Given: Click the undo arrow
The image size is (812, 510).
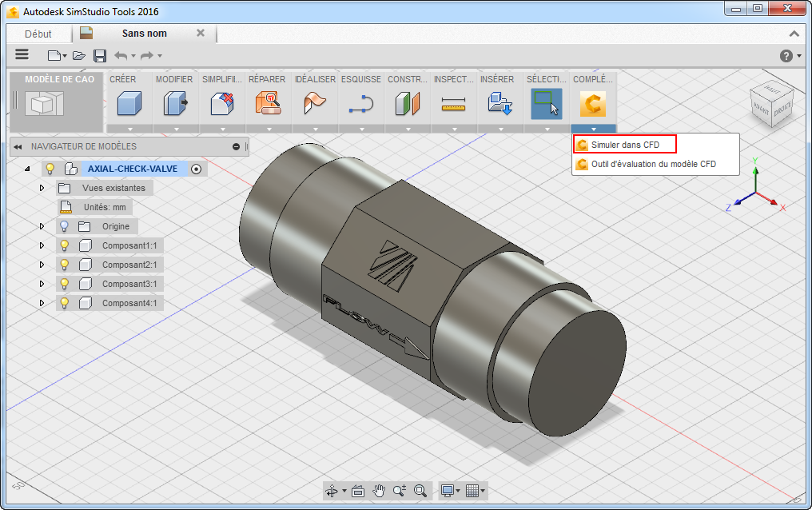Looking at the screenshot, I should click(121, 55).
